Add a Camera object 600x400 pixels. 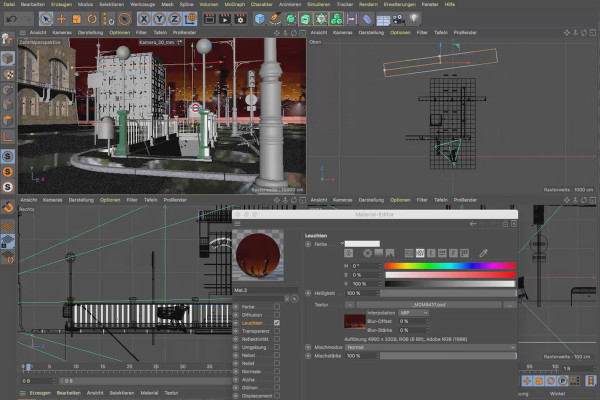click(398, 19)
